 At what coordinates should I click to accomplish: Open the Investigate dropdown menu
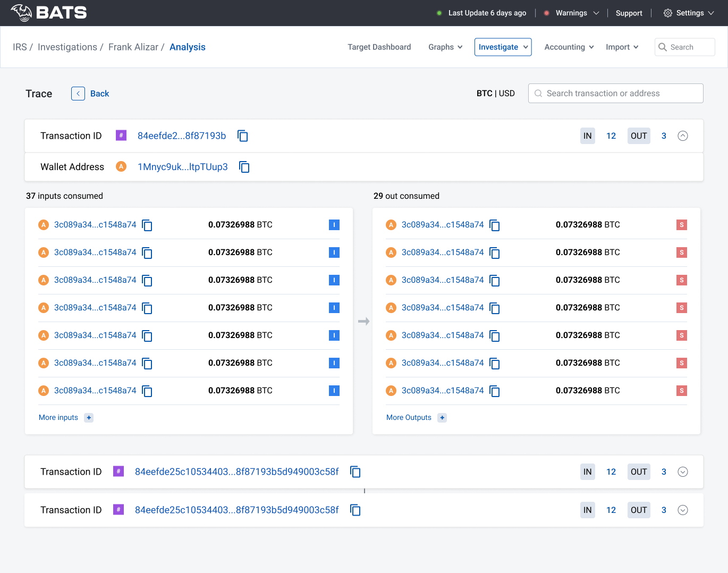point(503,47)
